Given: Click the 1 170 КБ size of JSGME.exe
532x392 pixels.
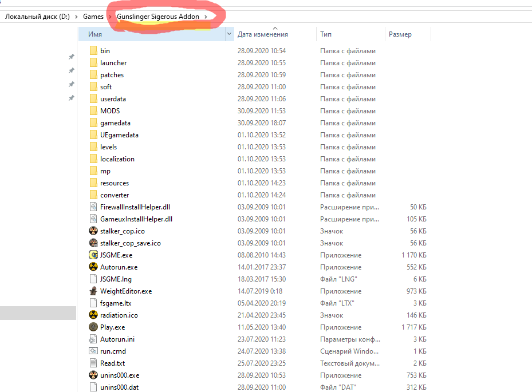Looking at the screenshot, I should pos(414,255).
